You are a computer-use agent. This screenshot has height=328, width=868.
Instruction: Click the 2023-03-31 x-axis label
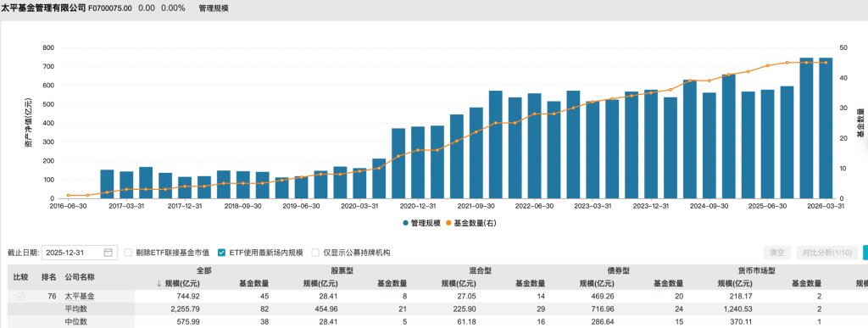592,206
